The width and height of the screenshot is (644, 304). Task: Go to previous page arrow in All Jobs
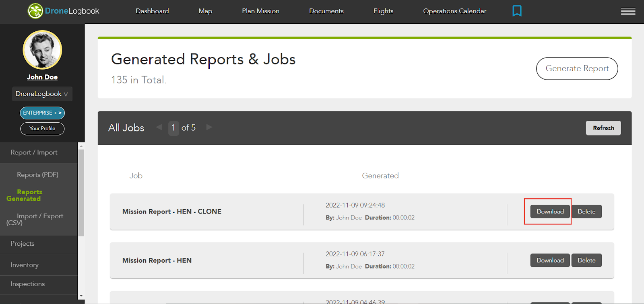[159, 127]
